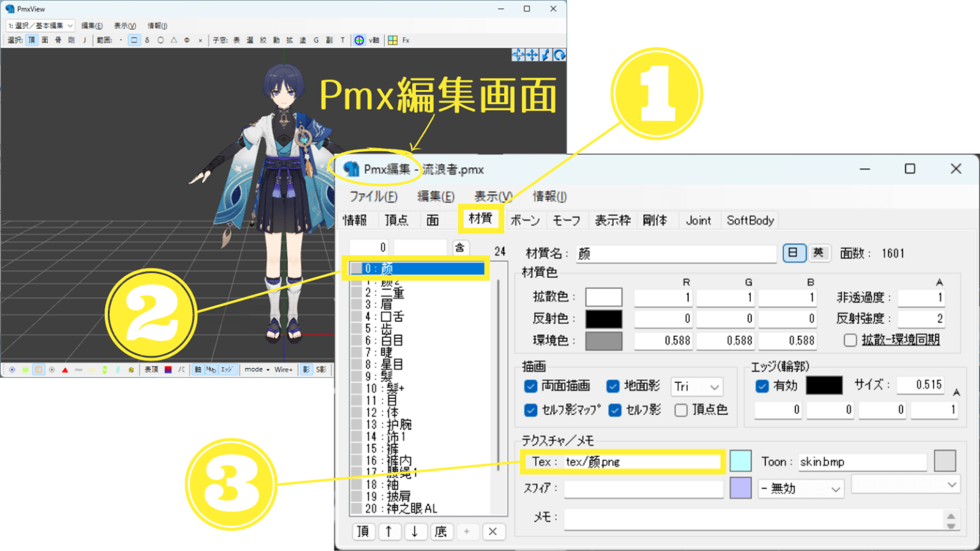This screenshot has width=980, height=551.
Task: Open the 編集 menu in the Pmx編集 window
Action: [436, 196]
